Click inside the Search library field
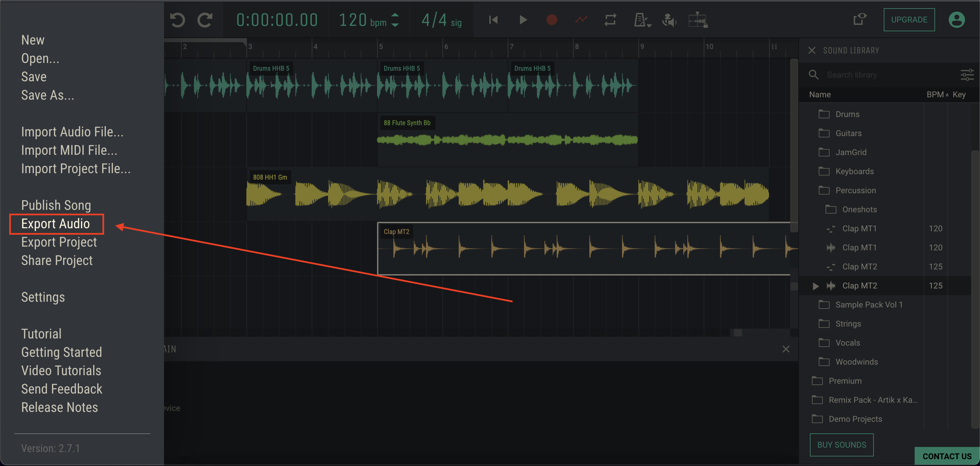The image size is (980, 466). (875, 74)
